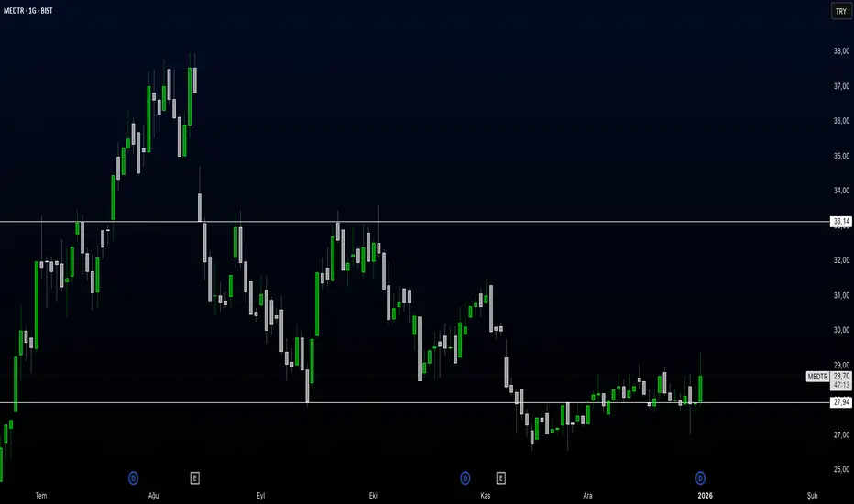Click the Eyl label on time axis

[261, 495]
